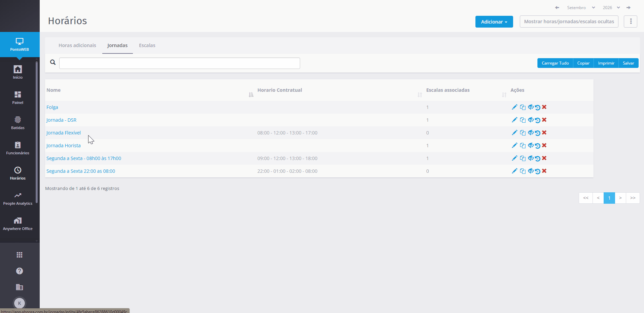The height and width of the screenshot is (313, 644).
Task: Open the 2026 year dropdown
Action: [x=611, y=8]
